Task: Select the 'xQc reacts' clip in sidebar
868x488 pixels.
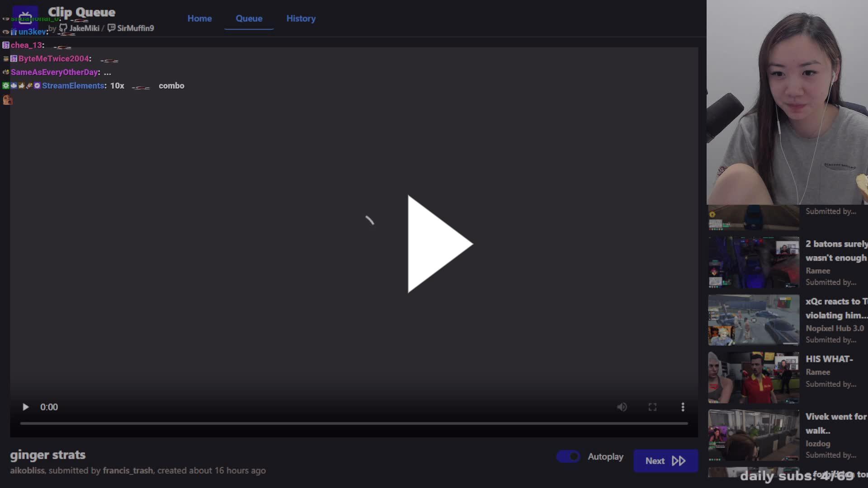Action: pyautogui.click(x=753, y=320)
